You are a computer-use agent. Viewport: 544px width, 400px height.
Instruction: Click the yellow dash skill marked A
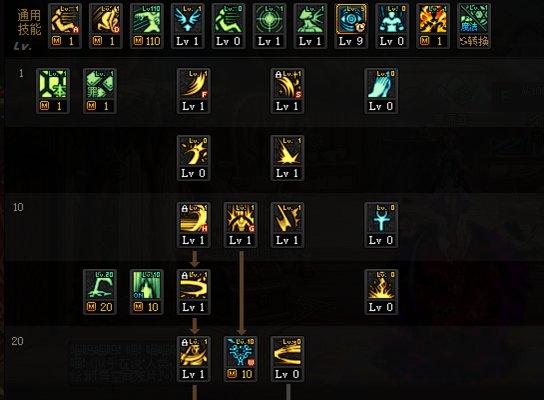65,20
